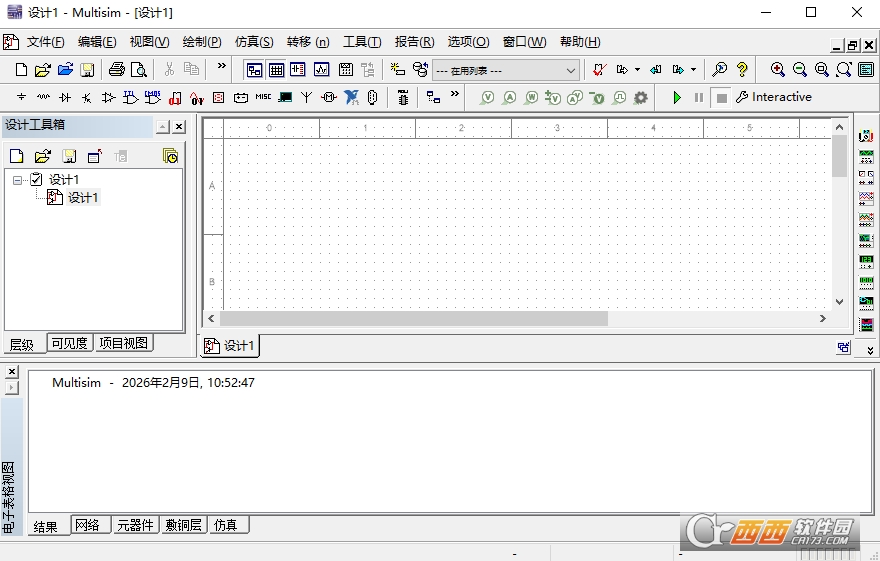Click the find examples magnifier icon
Viewport: 880px width, 561px height.
[719, 70]
